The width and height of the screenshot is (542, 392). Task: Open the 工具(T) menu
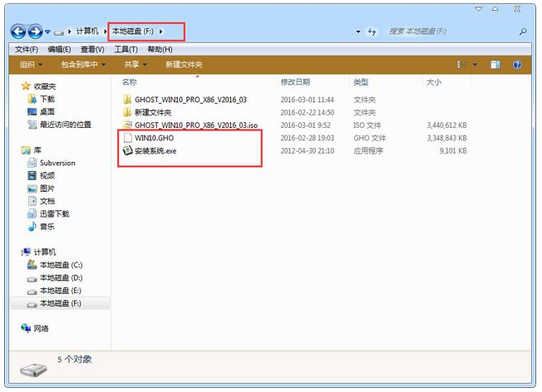point(126,49)
